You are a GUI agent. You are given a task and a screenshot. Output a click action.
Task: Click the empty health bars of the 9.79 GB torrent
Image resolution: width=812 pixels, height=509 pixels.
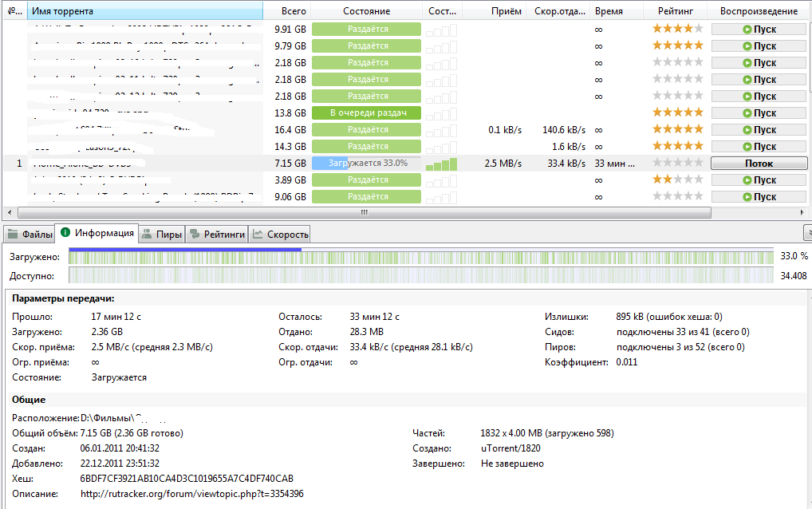click(441, 46)
